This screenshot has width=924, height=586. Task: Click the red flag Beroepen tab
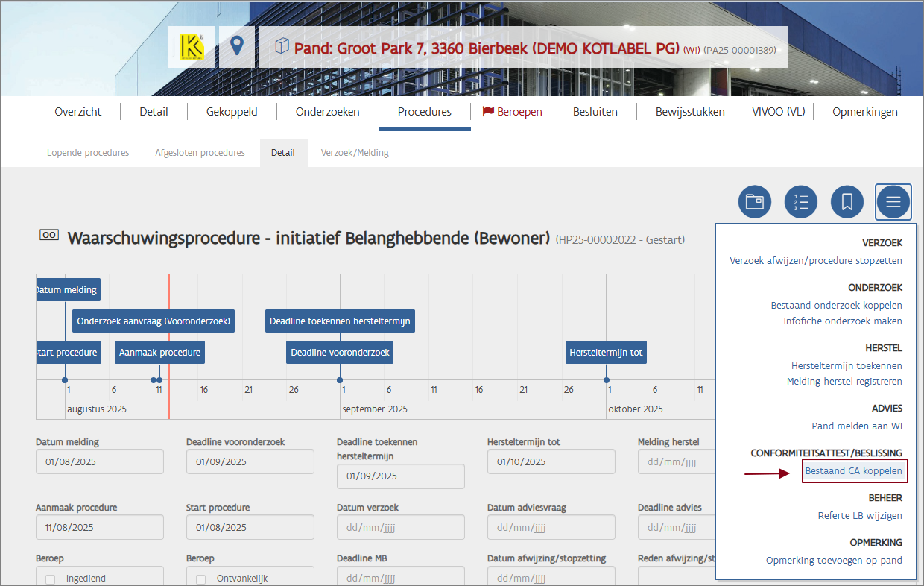(x=512, y=112)
